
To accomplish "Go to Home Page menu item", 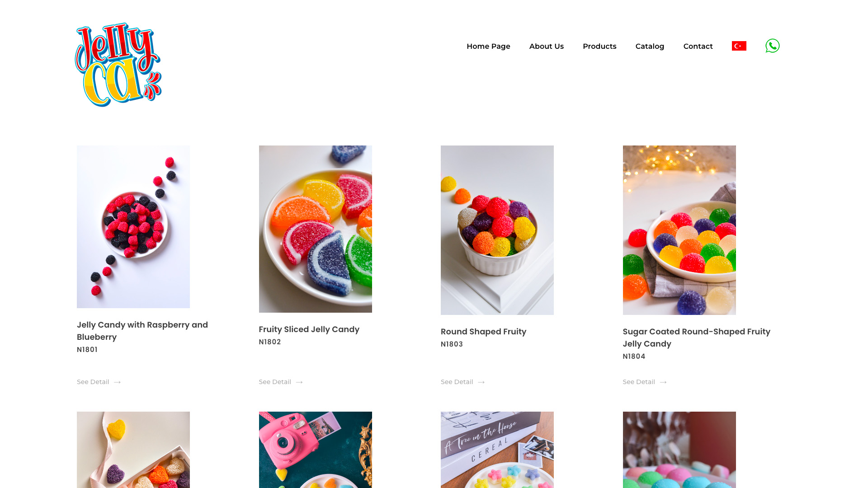I will tap(488, 46).
